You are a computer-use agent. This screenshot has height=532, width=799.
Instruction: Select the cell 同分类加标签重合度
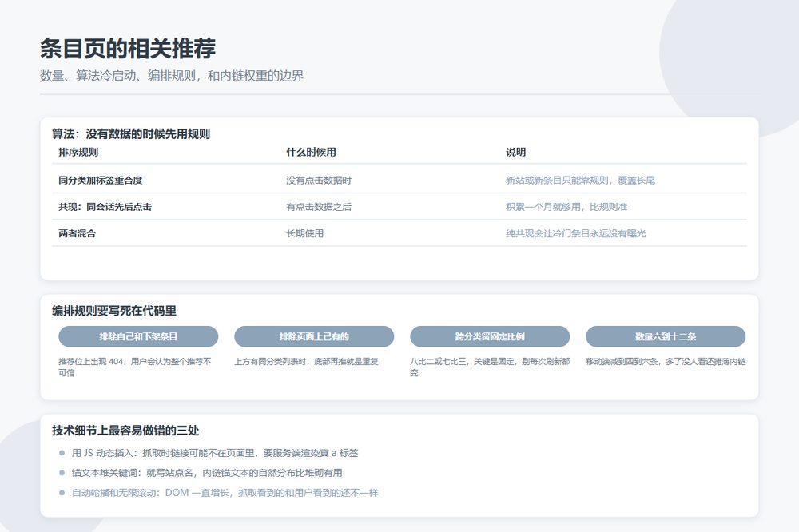point(101,180)
